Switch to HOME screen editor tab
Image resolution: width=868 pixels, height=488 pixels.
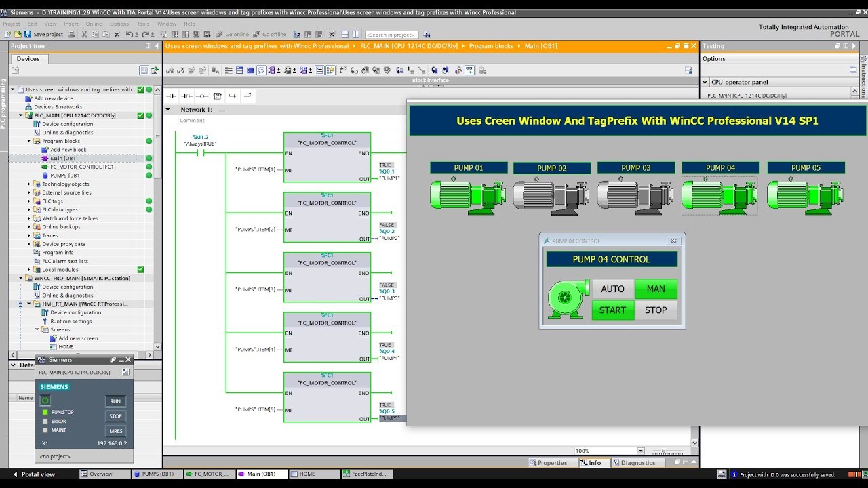pyautogui.click(x=314, y=474)
